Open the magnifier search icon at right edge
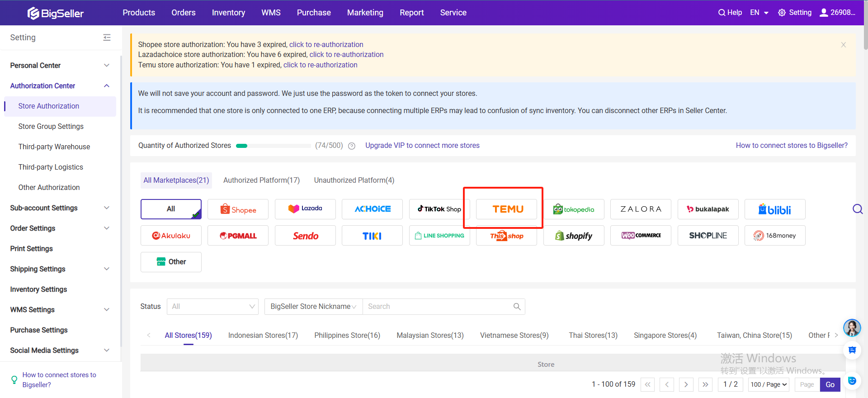Screen dimensions: 868x398 (x=857, y=209)
